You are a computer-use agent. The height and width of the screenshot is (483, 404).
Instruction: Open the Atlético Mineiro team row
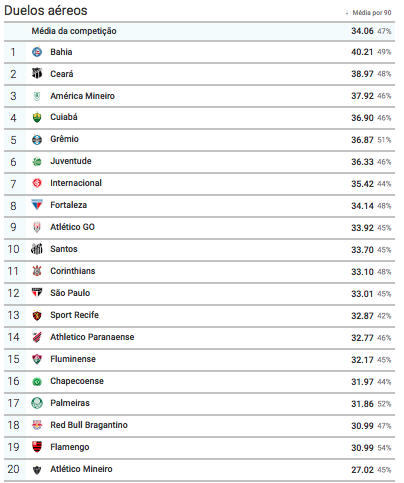(x=199, y=470)
